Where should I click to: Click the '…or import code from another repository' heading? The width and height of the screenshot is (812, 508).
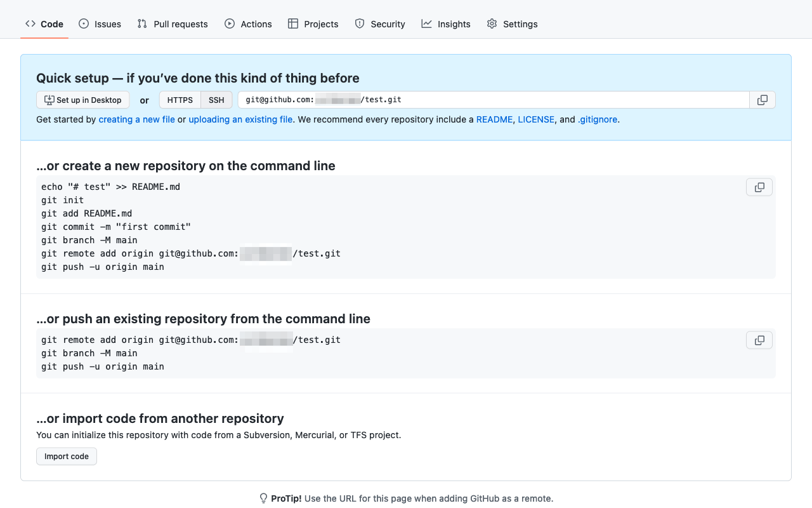(x=160, y=418)
